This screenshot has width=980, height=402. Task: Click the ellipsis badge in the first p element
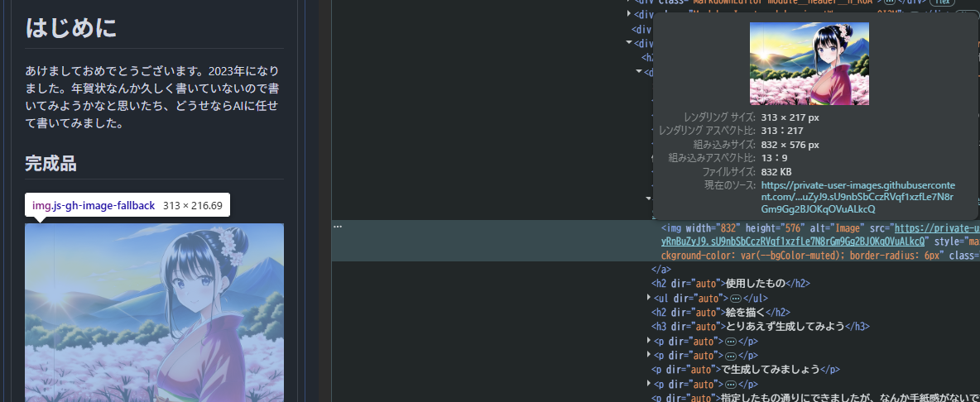coord(730,342)
